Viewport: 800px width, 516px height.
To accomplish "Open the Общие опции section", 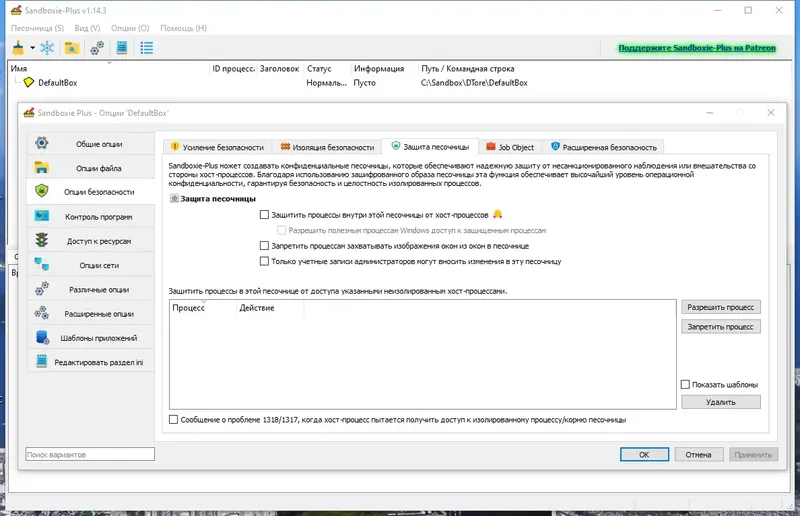I will 91,144.
